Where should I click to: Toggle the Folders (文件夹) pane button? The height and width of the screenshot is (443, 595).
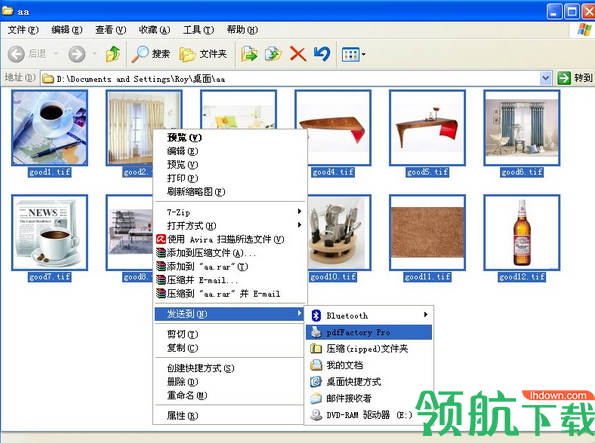tap(203, 54)
